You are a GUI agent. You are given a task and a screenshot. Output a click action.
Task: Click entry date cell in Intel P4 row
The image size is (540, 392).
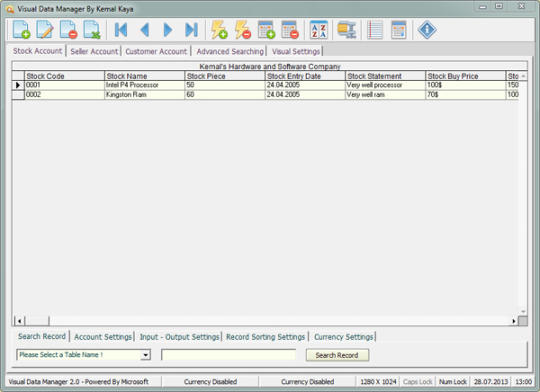coord(305,85)
